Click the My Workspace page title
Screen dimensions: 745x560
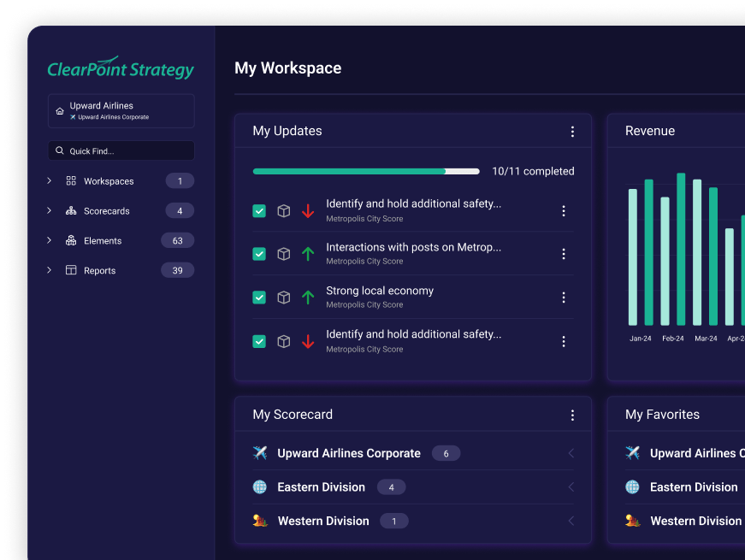click(x=288, y=68)
